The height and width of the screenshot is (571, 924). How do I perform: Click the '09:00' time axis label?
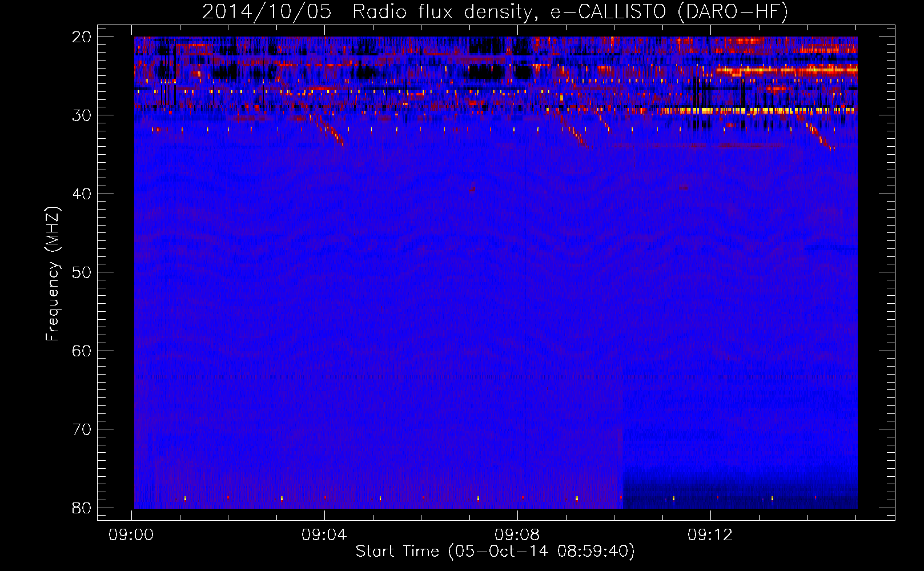pyautogui.click(x=131, y=535)
